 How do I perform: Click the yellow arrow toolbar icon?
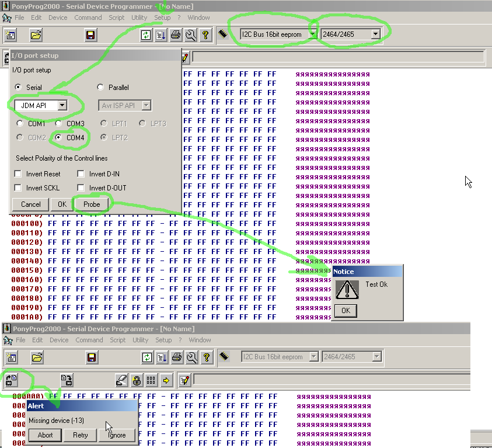[x=166, y=380]
